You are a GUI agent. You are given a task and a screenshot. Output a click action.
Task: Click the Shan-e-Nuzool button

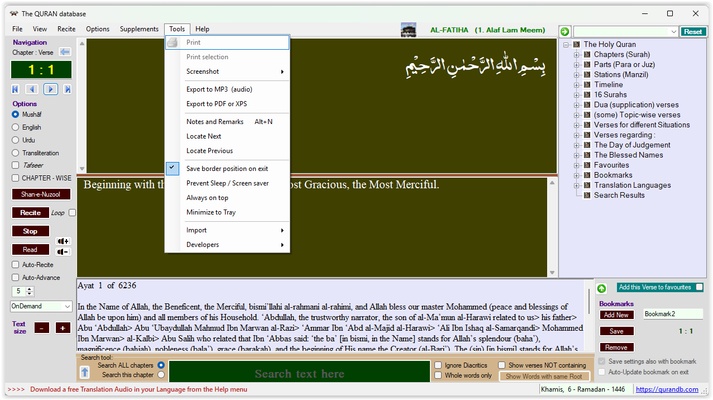point(41,194)
